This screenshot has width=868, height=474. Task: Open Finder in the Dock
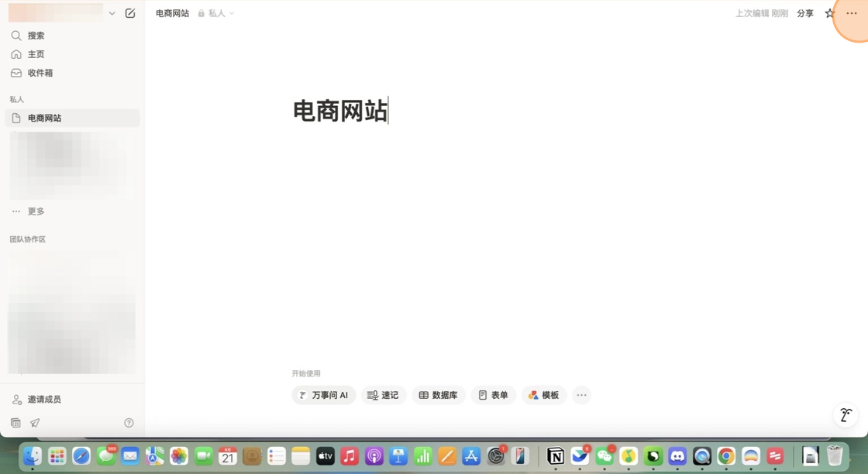[33, 455]
